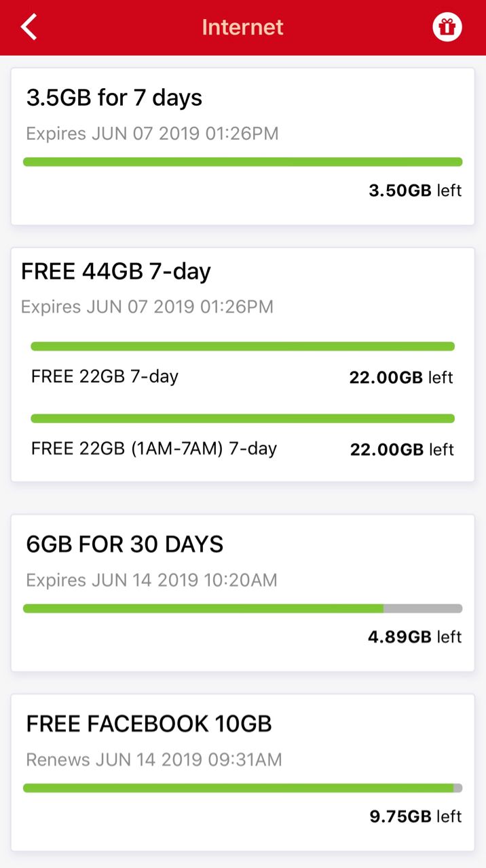Open the 3.5GB for 7 days plan
Viewport: 486px width, 868px height.
pos(114,98)
